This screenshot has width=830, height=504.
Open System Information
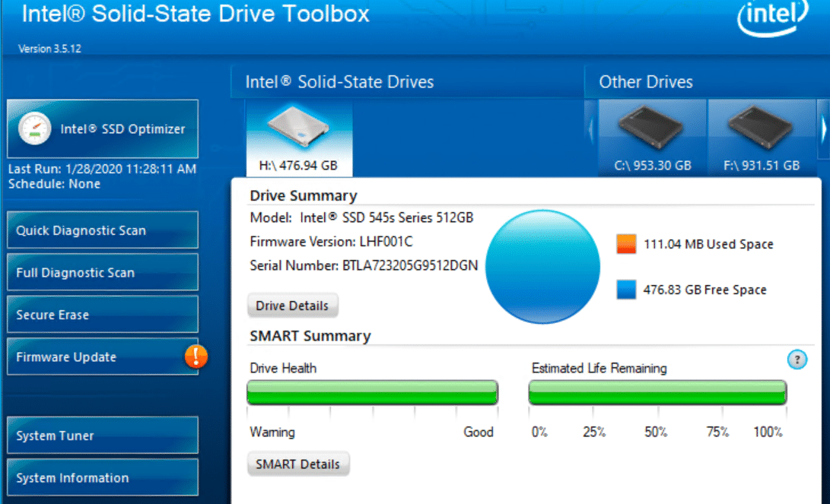(103, 477)
